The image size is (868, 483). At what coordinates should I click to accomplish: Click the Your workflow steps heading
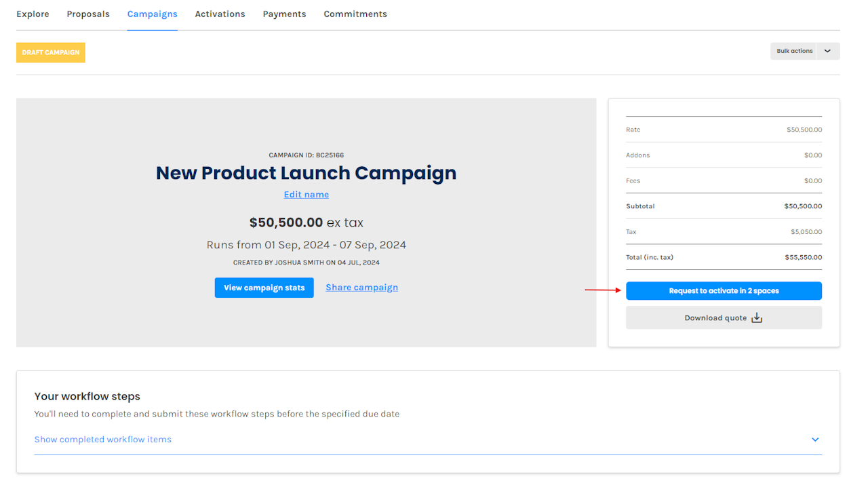point(87,396)
